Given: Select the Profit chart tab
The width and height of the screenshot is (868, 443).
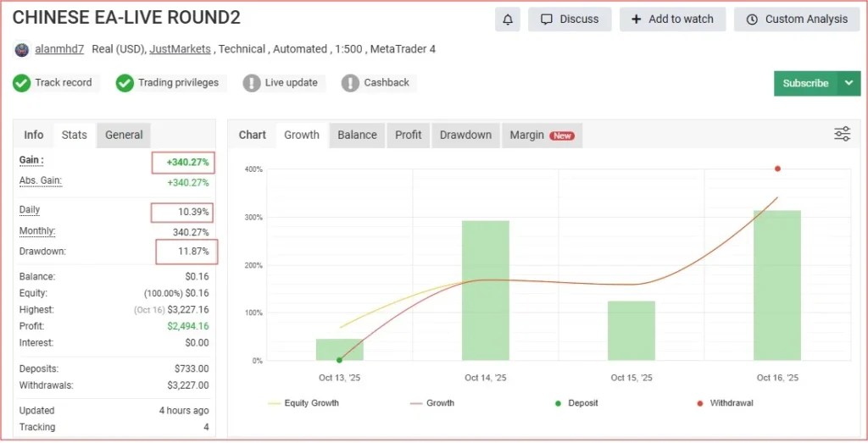Looking at the screenshot, I should click(409, 135).
